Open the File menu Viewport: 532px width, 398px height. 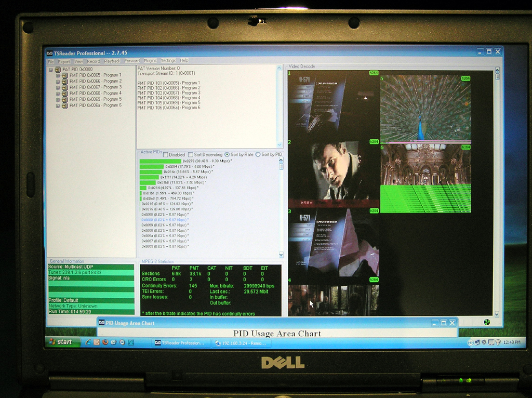50,62
